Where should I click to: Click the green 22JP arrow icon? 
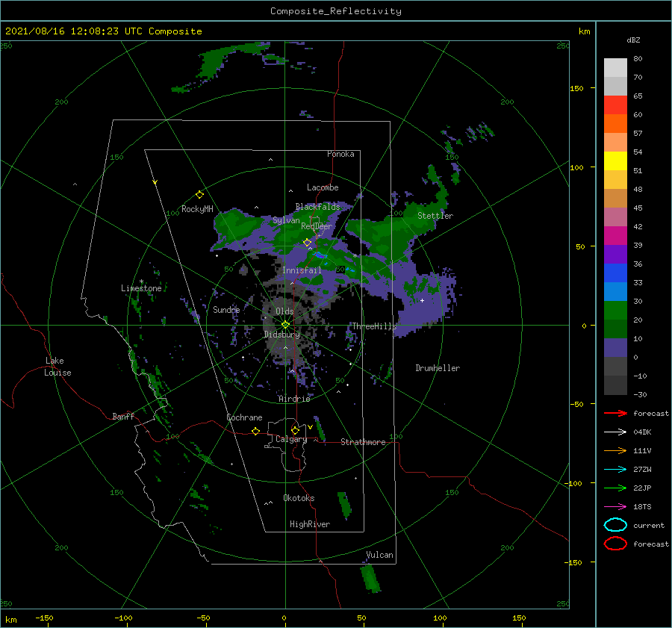[615, 488]
